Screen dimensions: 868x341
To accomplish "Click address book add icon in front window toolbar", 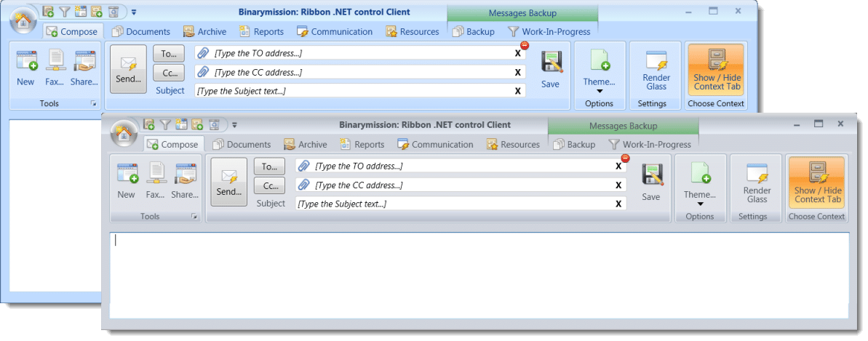I will (148, 124).
